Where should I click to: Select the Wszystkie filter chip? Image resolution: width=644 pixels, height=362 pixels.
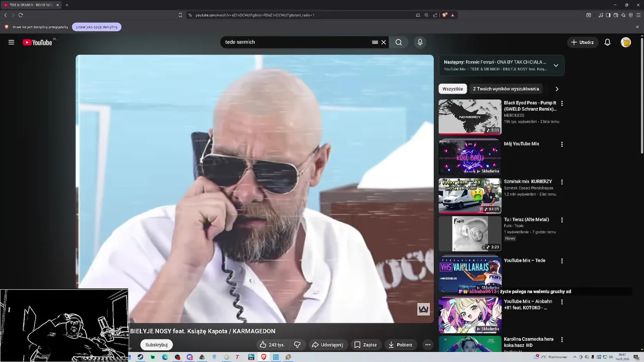click(x=453, y=89)
